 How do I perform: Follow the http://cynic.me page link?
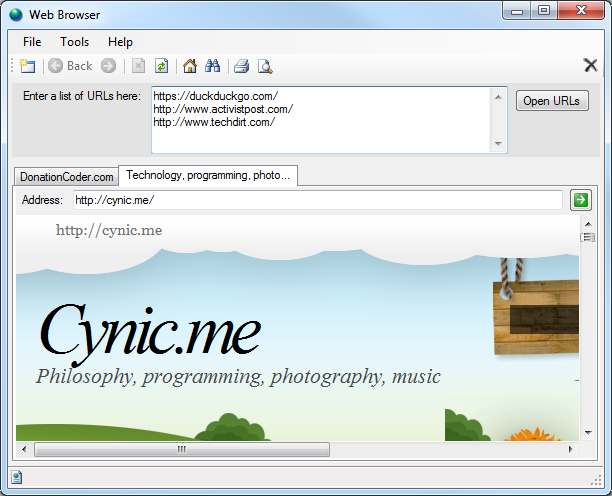109,230
